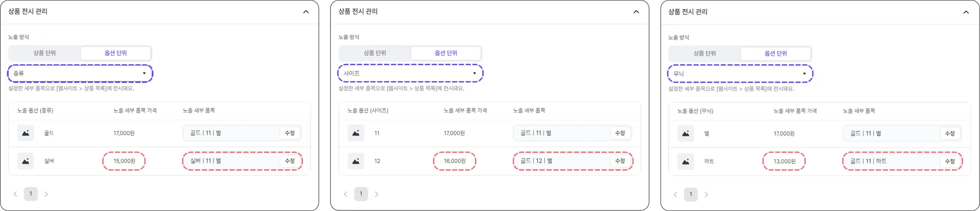Image resolution: width=980 pixels, height=211 pixels.
Task: Click the image icon for 별 row
Action: [x=686, y=133]
